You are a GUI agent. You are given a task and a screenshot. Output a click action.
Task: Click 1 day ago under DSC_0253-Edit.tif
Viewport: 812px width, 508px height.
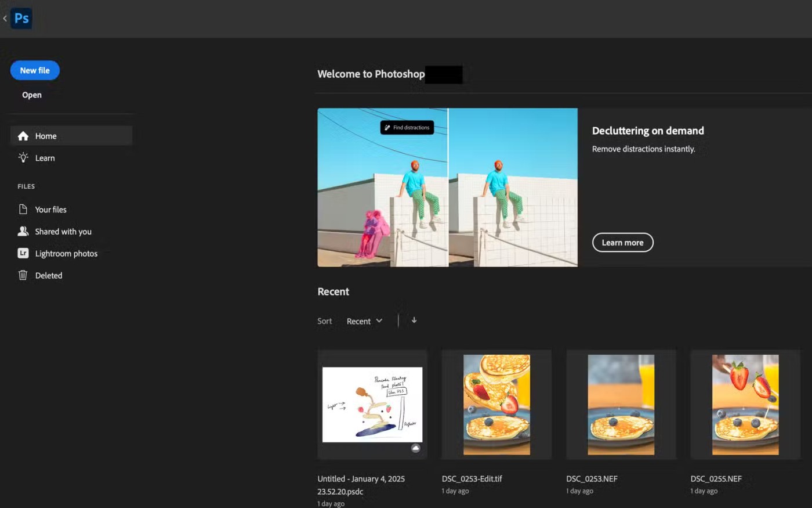click(455, 491)
